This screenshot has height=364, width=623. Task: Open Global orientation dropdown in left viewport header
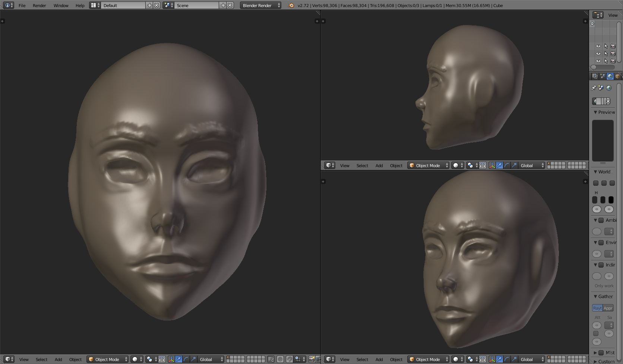click(211, 359)
